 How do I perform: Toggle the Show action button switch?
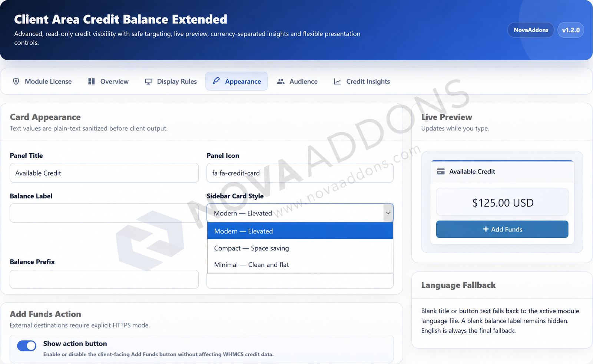point(27,346)
